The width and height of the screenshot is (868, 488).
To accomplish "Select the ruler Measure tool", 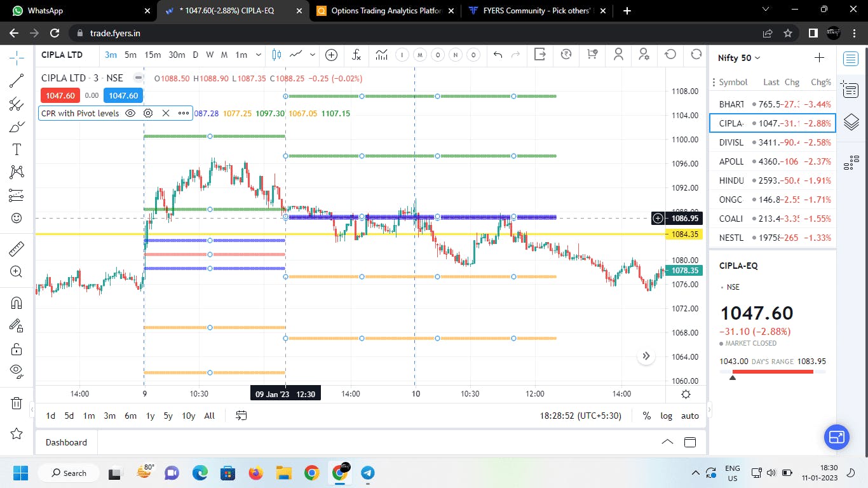I will coord(17,248).
